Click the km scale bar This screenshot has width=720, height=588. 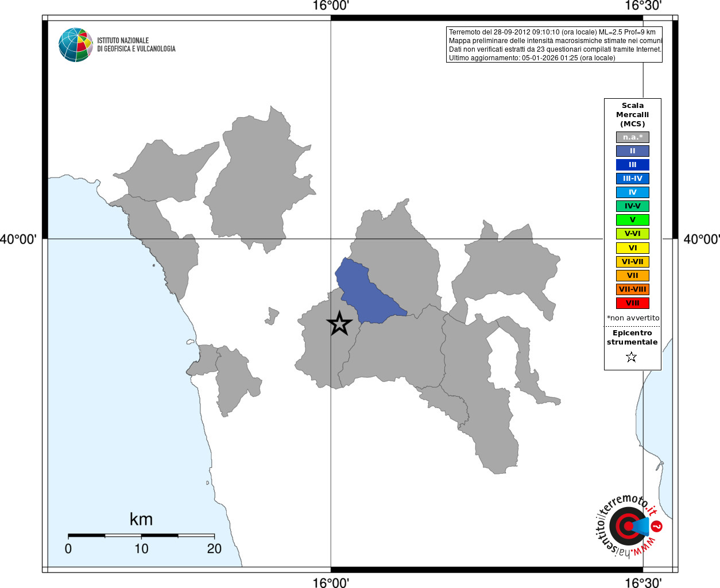[x=141, y=535]
